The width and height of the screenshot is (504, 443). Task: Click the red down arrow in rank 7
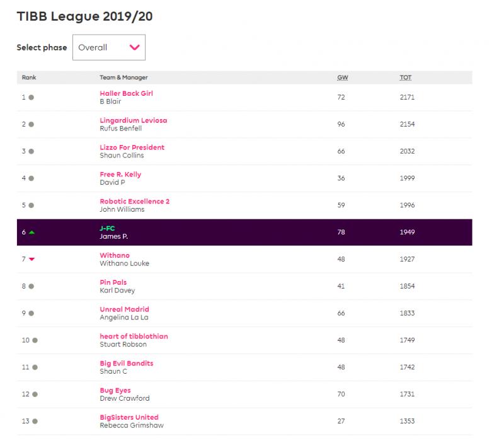click(31, 259)
